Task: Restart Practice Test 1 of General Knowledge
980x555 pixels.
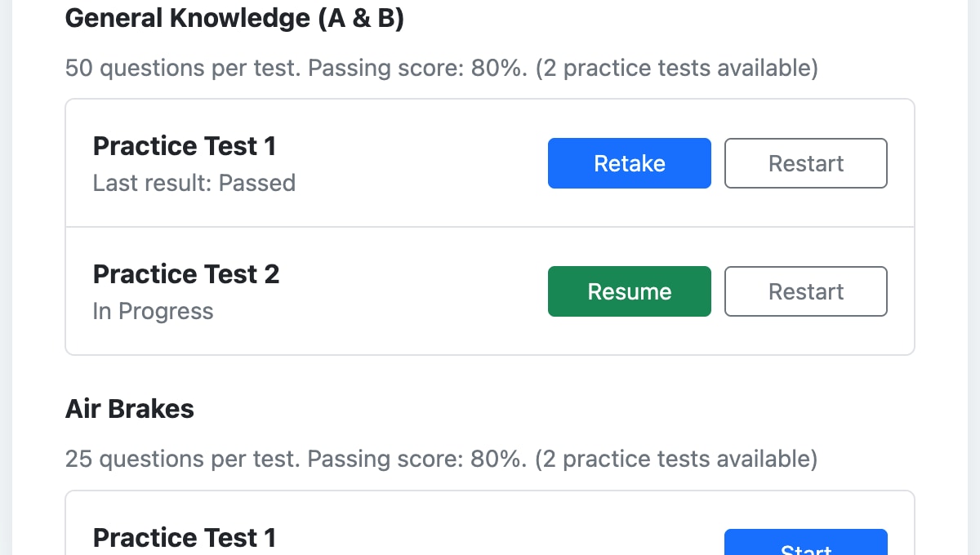Action: click(805, 163)
